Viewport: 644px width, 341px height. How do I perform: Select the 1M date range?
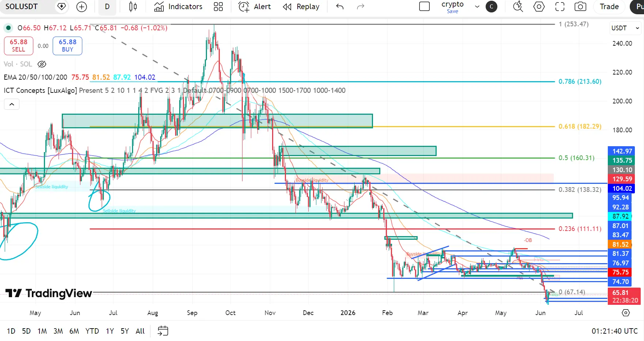(42, 331)
